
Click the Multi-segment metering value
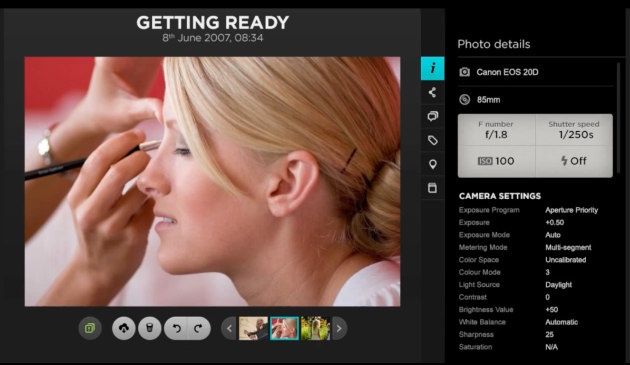click(x=568, y=247)
